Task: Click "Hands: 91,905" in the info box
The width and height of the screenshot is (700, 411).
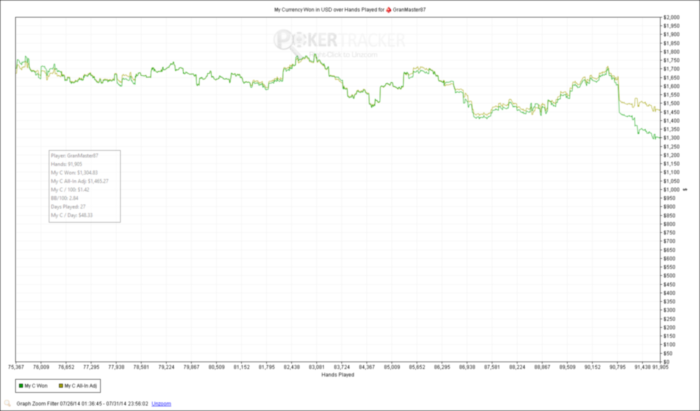Action: [x=67, y=164]
